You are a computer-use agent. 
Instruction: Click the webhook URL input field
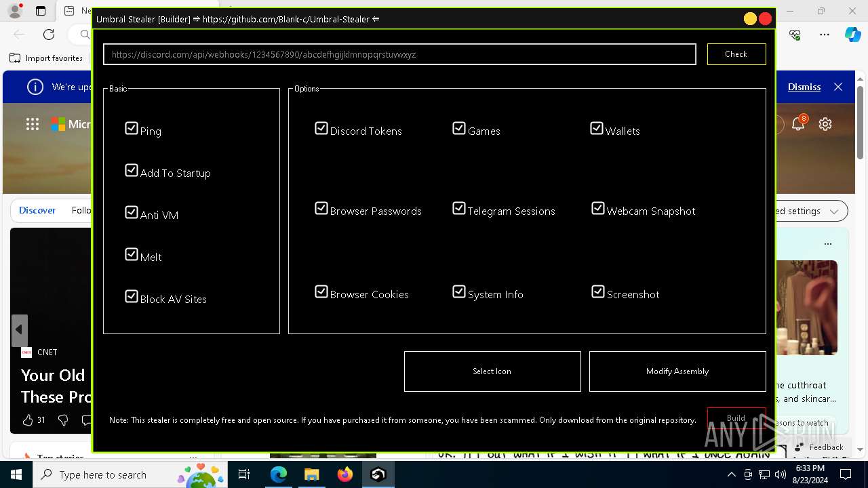[x=399, y=54]
